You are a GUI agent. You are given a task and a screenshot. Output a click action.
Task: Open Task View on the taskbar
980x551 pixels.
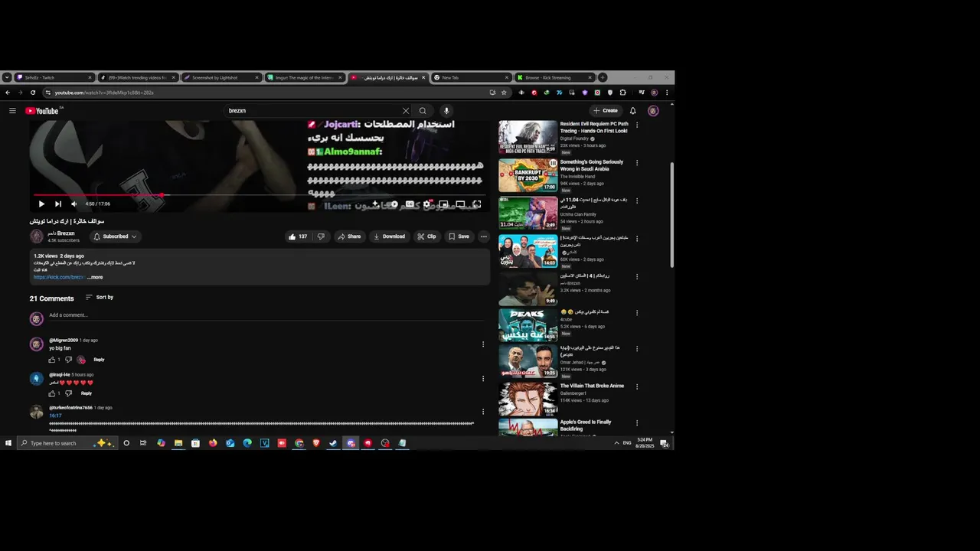[143, 443]
